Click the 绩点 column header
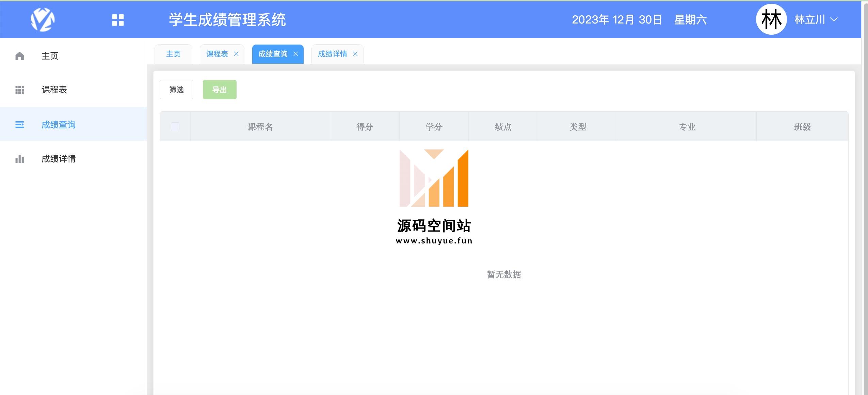868x395 pixels. (x=503, y=127)
